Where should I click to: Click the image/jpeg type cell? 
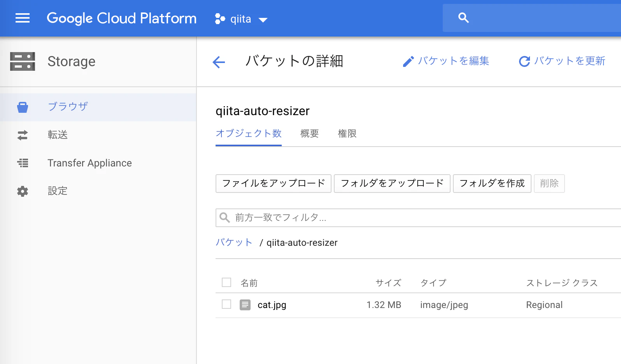click(x=444, y=305)
